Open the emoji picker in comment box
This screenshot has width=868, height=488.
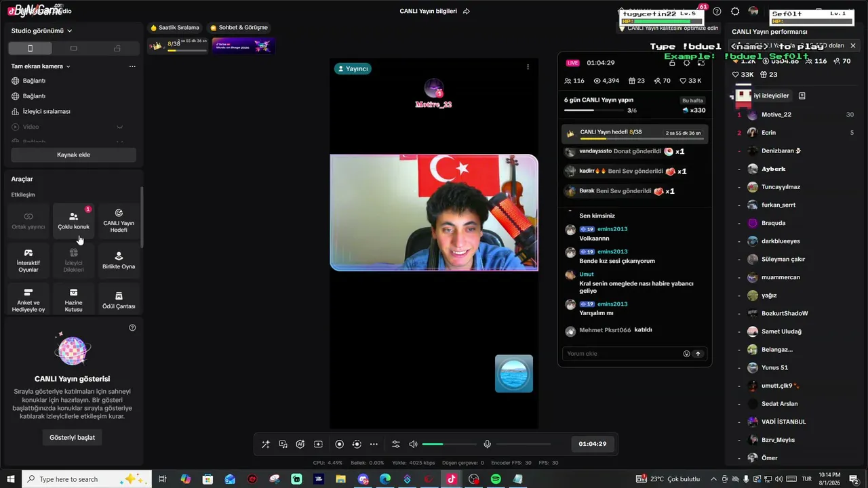[x=686, y=354]
